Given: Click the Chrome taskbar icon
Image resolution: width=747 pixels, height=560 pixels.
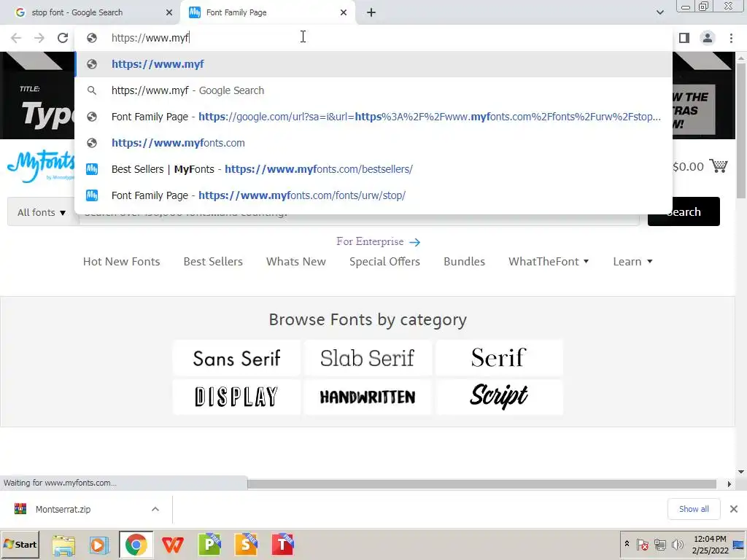Looking at the screenshot, I should click(x=136, y=545).
